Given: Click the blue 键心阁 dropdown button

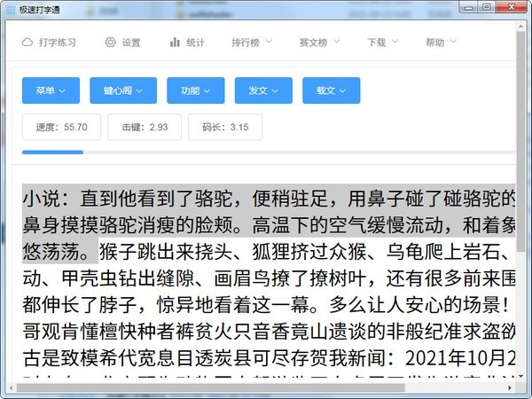Looking at the screenshot, I should coord(124,90).
